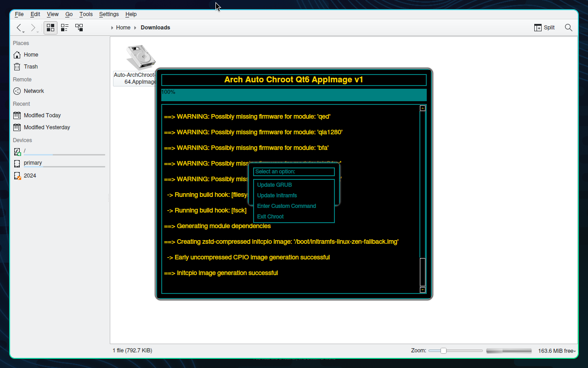Adjust the Zoom slider in status bar
This screenshot has width=588, height=368.
[443, 351]
